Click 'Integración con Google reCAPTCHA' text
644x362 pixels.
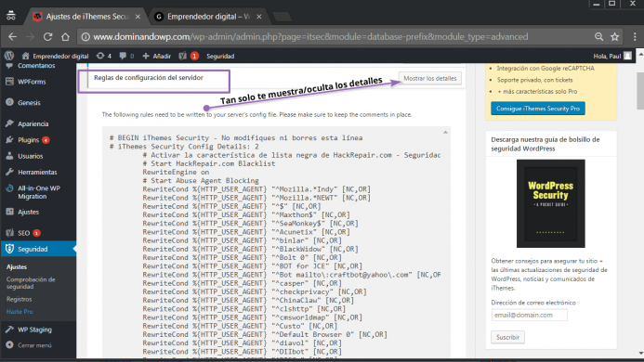[545, 69]
